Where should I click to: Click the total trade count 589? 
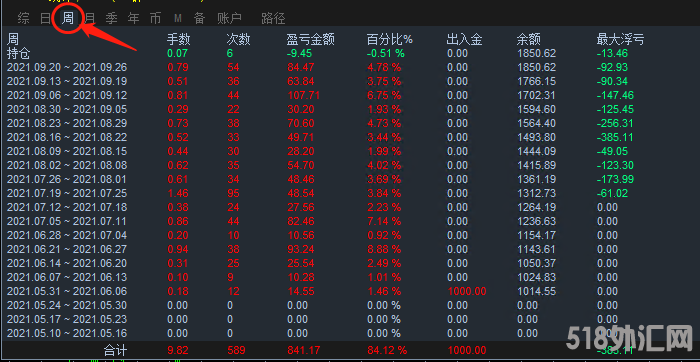coord(237,350)
